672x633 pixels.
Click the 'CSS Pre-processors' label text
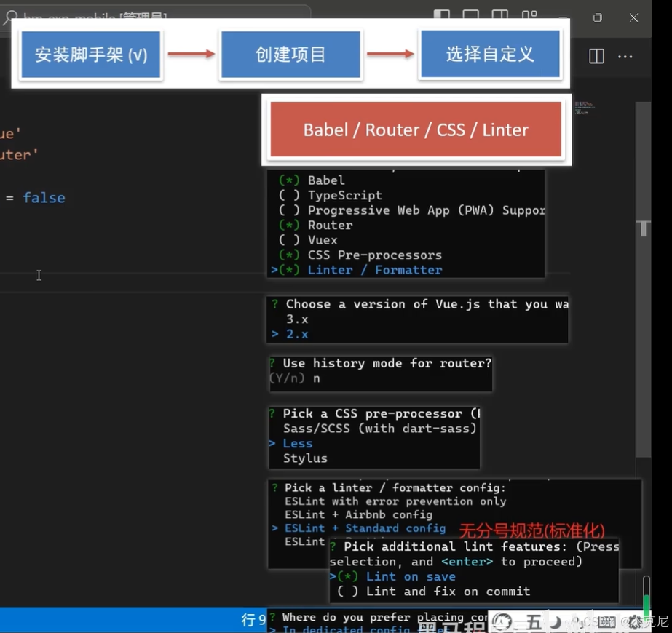[374, 255]
